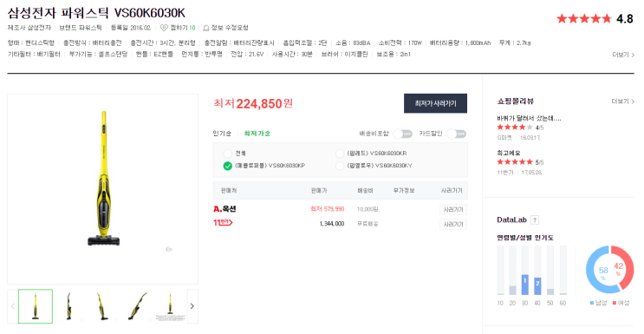644x334 pixels.
Task: Click the 삼성전자 파워스틱 VS60K6030K title
Action: (x=96, y=13)
